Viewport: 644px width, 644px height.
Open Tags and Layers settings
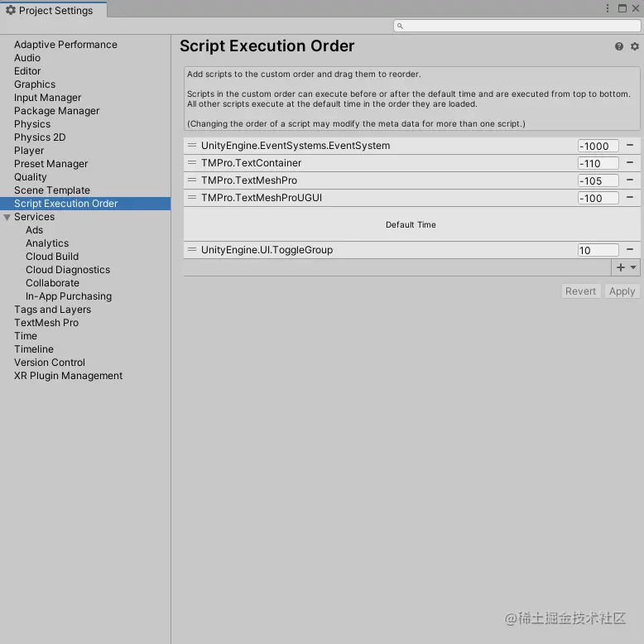click(53, 310)
